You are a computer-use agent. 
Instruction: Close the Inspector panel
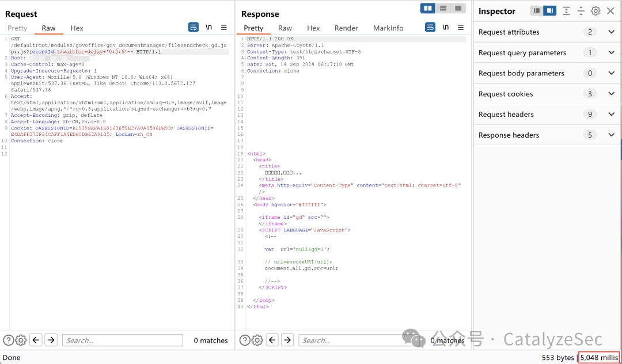click(610, 11)
